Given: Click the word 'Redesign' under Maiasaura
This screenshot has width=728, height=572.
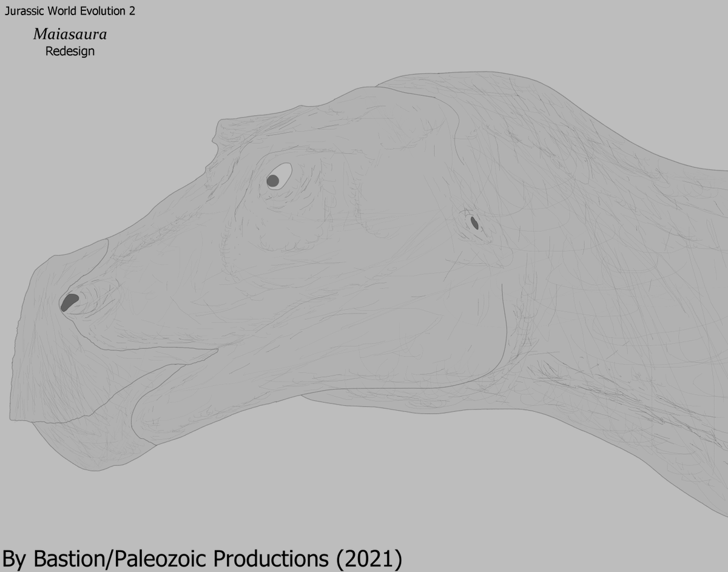Looking at the screenshot, I should [x=70, y=52].
